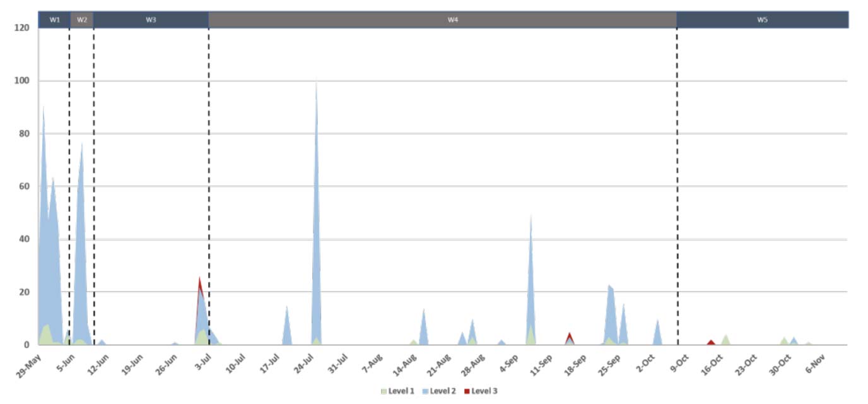The width and height of the screenshot is (868, 404).
Task: Toggle the Level 2 legend label
Action: pyautogui.click(x=443, y=391)
